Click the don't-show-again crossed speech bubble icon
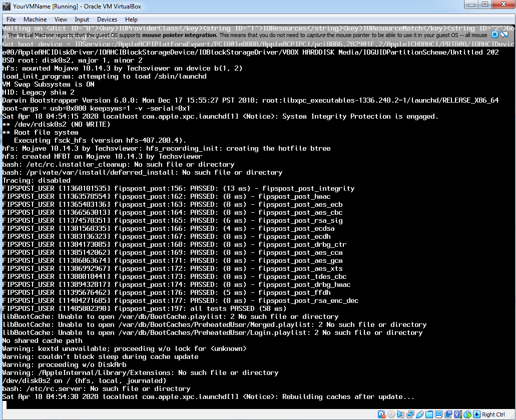Viewport: 516px width, 420px height. pos(504,35)
